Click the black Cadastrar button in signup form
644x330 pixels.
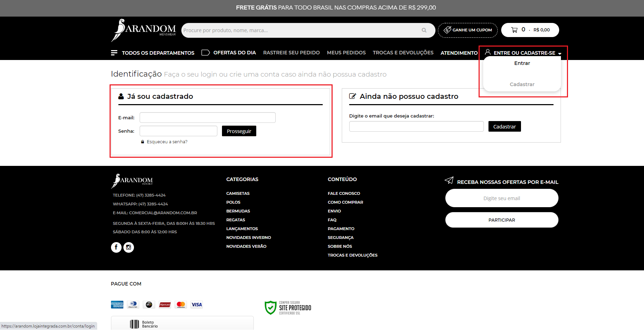[x=504, y=127]
